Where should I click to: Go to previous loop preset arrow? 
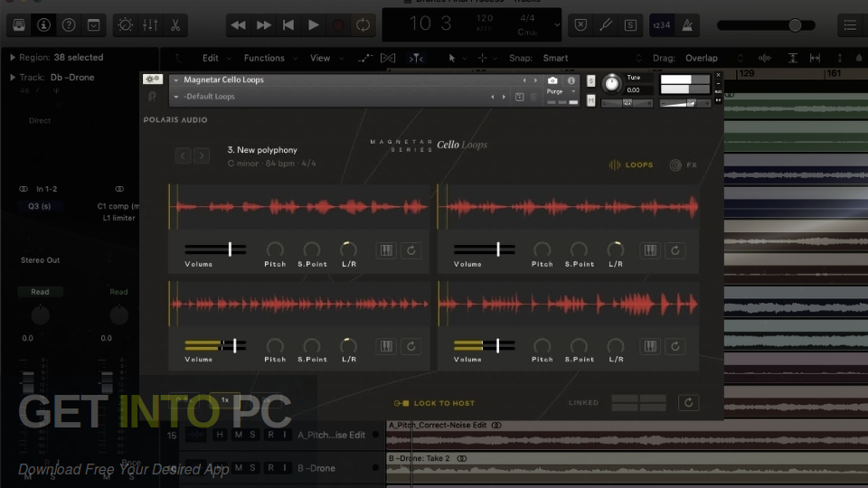tap(184, 155)
